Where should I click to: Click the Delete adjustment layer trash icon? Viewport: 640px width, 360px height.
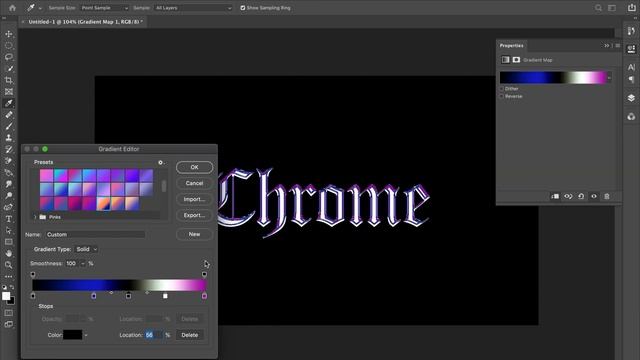coord(607,196)
